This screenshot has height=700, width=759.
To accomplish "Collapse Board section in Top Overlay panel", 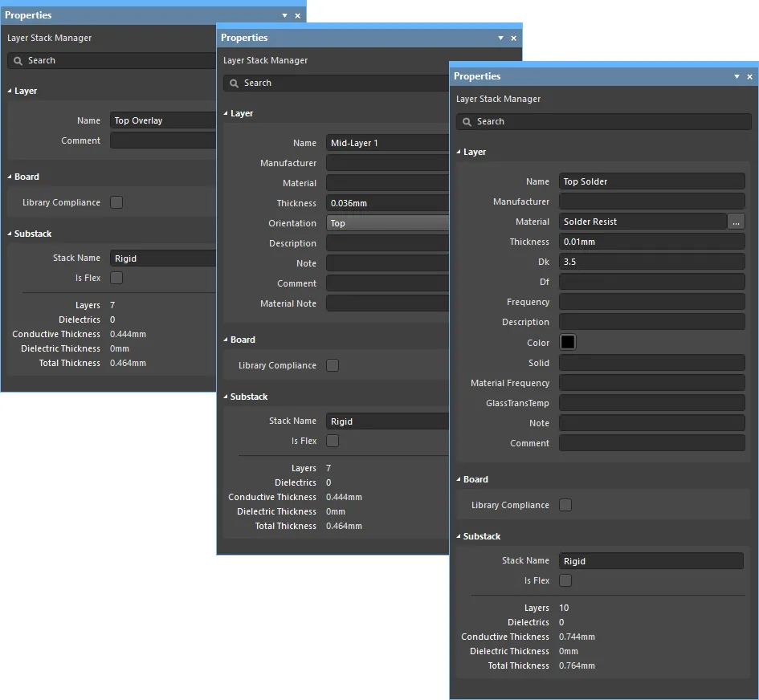I will pyautogui.click(x=10, y=177).
